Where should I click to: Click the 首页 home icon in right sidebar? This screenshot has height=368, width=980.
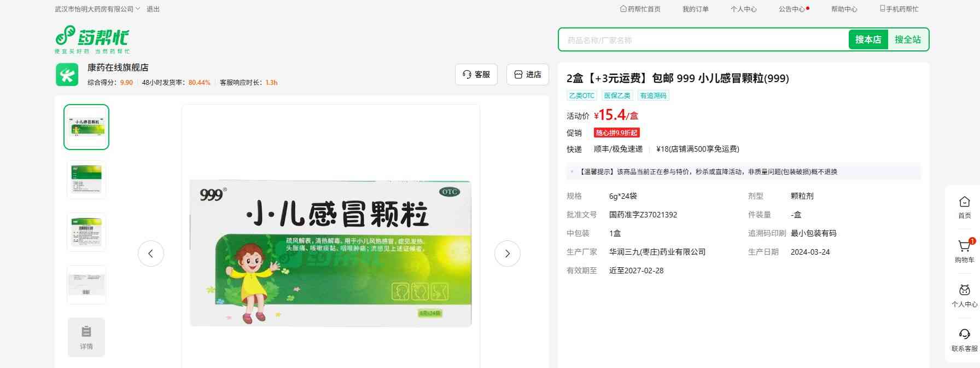coord(964,202)
